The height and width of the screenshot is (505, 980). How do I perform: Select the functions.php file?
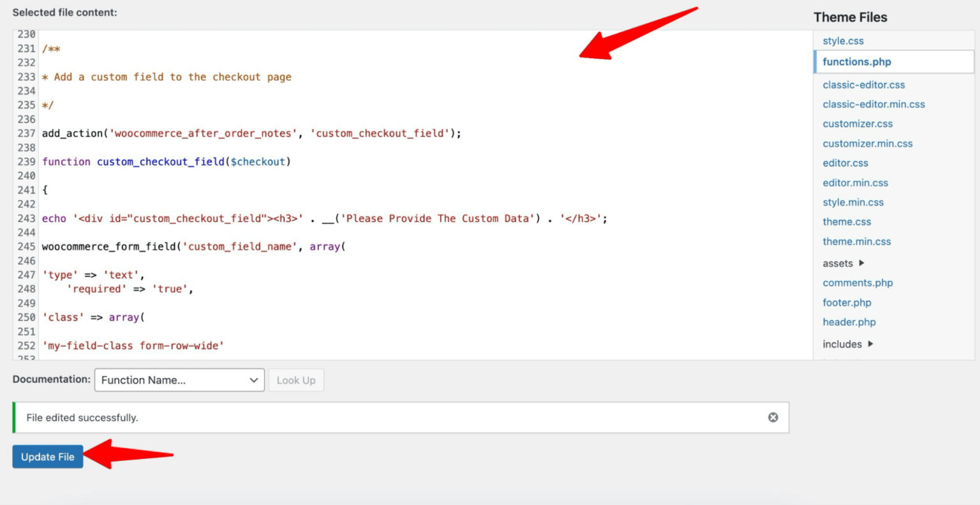pyautogui.click(x=856, y=62)
